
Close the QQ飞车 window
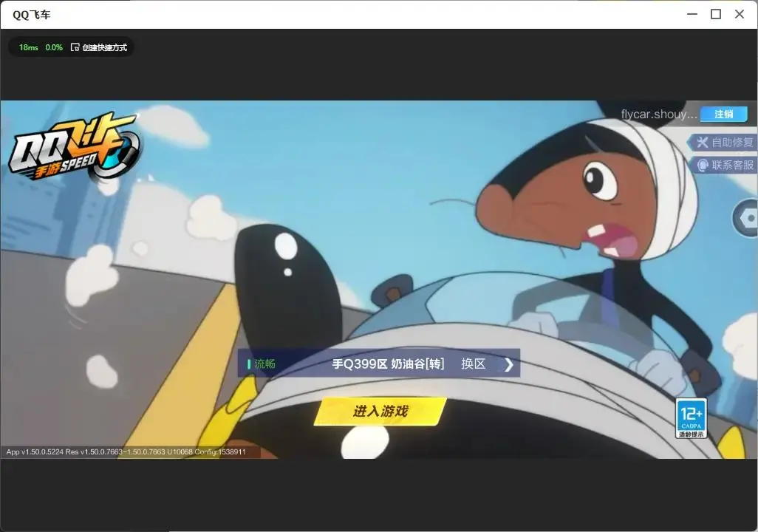click(740, 14)
